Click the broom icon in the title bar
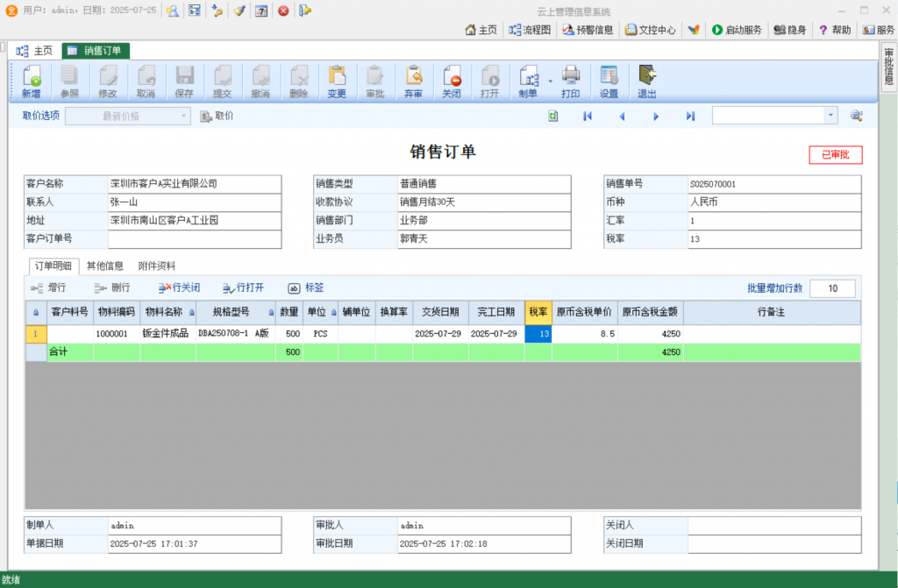This screenshot has width=898, height=588. pos(239,11)
